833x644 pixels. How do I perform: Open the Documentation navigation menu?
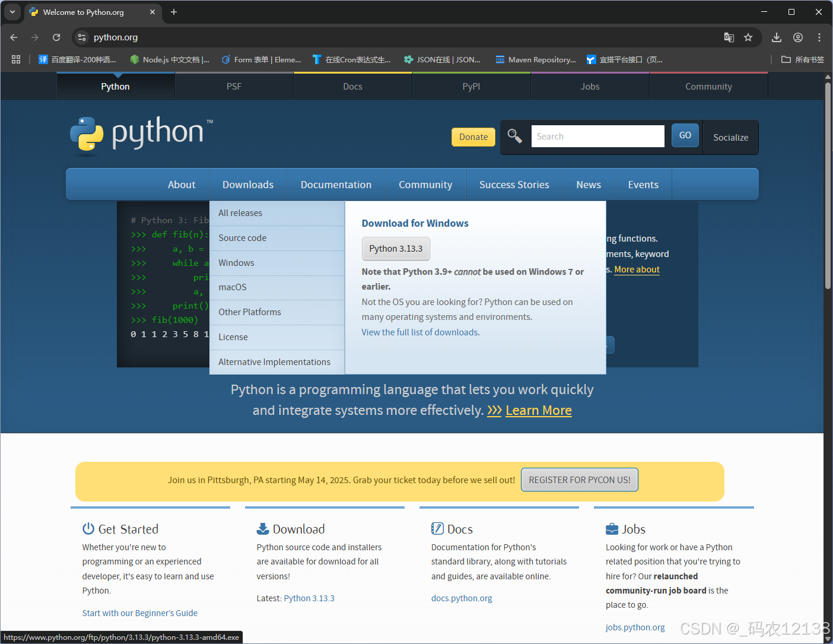[x=336, y=185]
